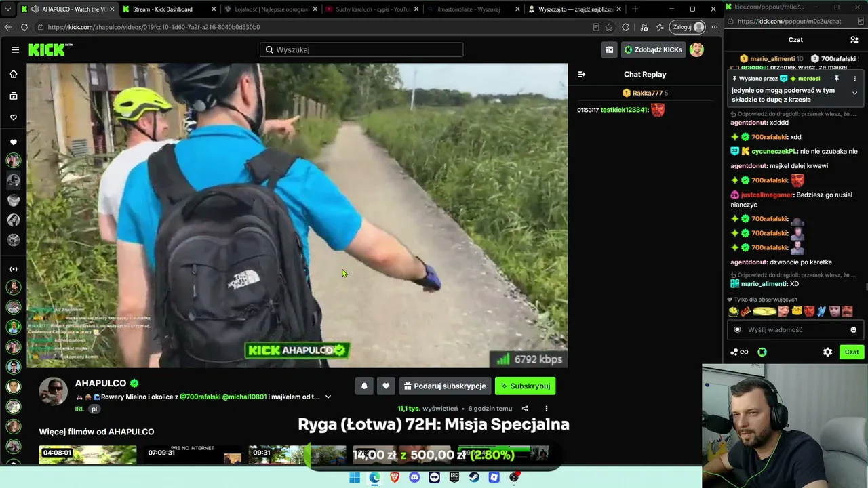
Task: Click mario_alimenti in chat leaderboard
Action: tap(773, 59)
